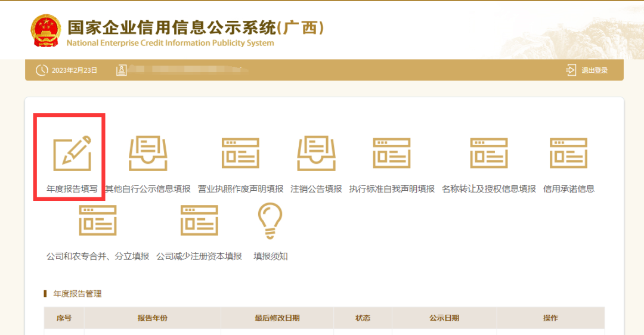This screenshot has height=335, width=644.
Task: Select 执行标准自我声明填报 icon
Action: (392, 153)
